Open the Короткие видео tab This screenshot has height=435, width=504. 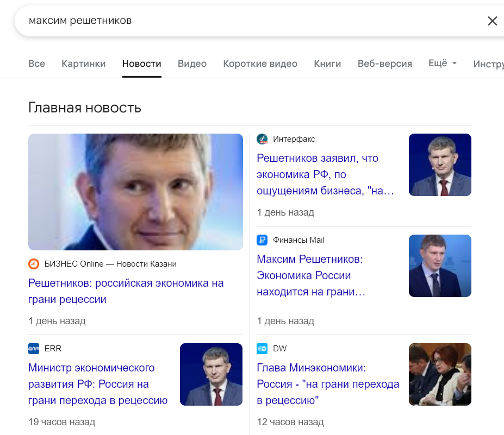click(x=260, y=64)
